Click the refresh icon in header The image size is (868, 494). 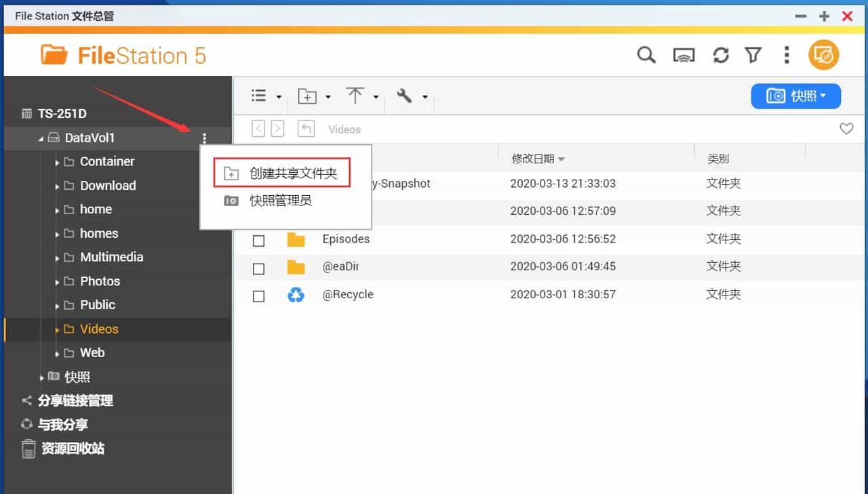pos(720,56)
